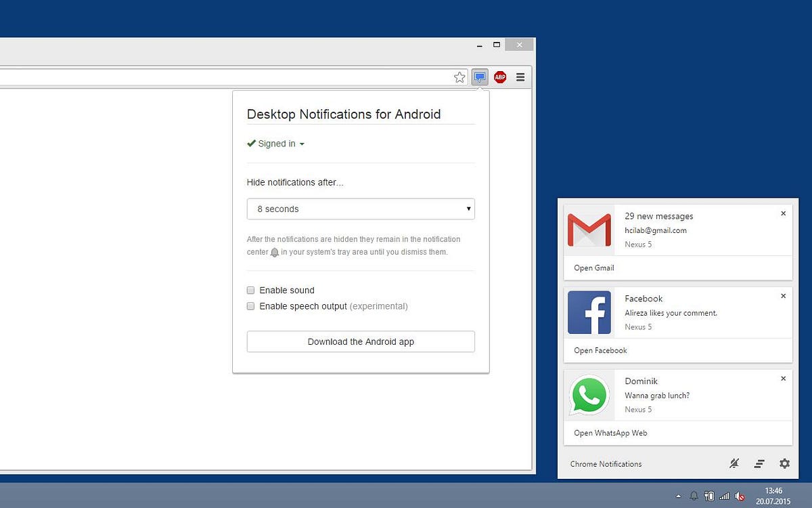Screen dimensions: 812x508
Task: Open the Gmail notification icon
Action: tap(589, 230)
